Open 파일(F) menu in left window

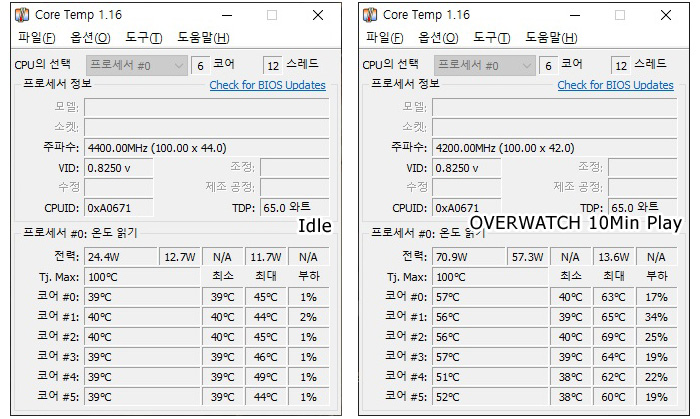pyautogui.click(x=37, y=37)
